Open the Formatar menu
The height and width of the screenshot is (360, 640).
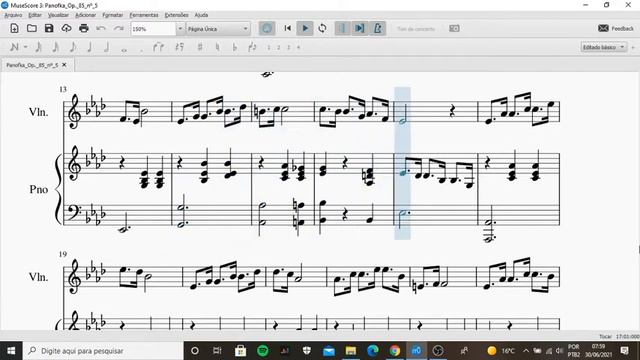[113, 15]
